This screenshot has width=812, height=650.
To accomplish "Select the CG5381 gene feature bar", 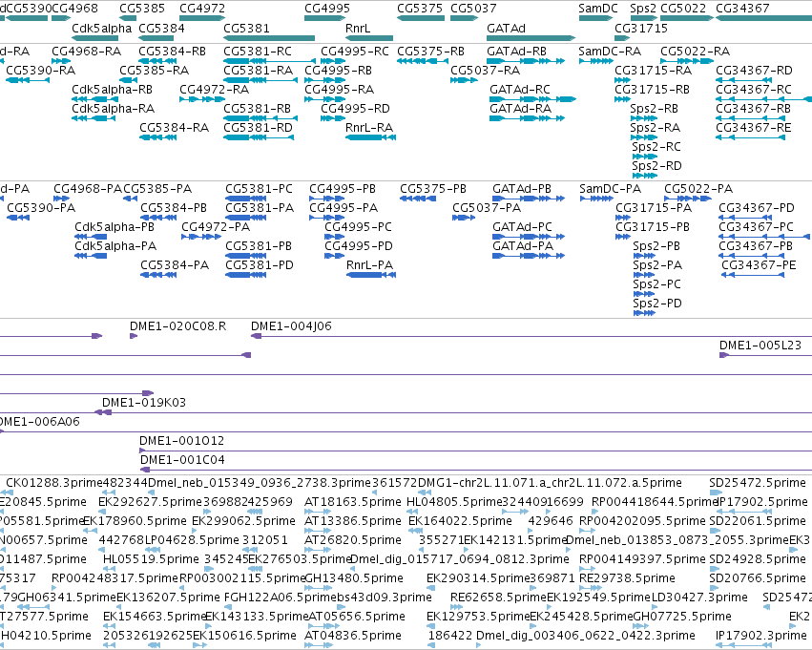I will click(269, 38).
